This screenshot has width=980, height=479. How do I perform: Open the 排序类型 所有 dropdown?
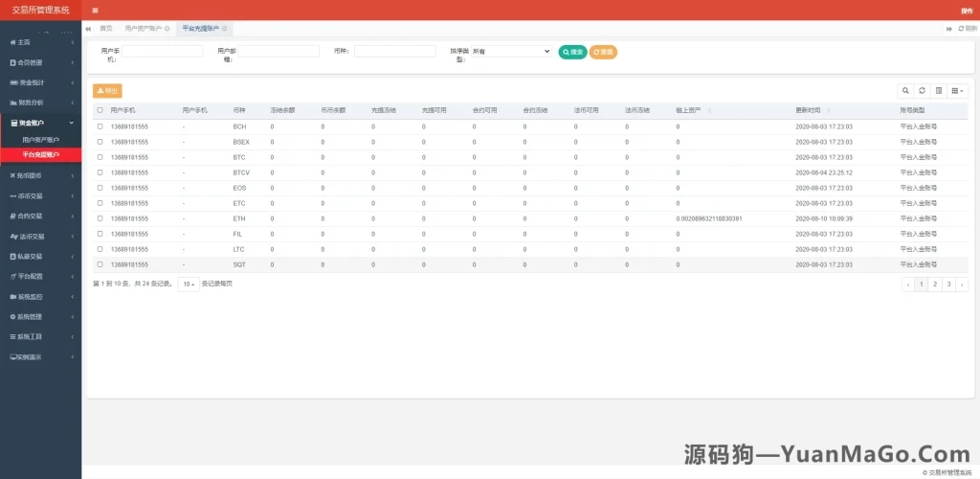[x=511, y=52]
